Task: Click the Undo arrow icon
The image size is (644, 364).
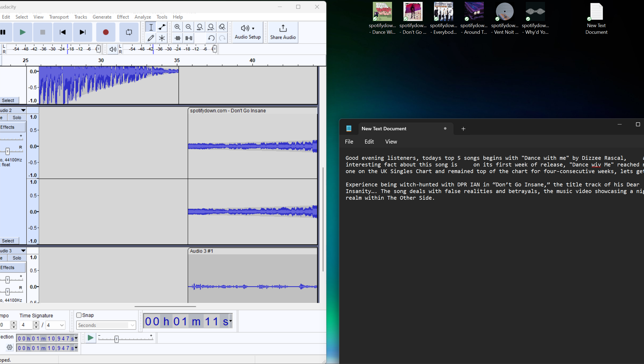Action: click(x=211, y=38)
